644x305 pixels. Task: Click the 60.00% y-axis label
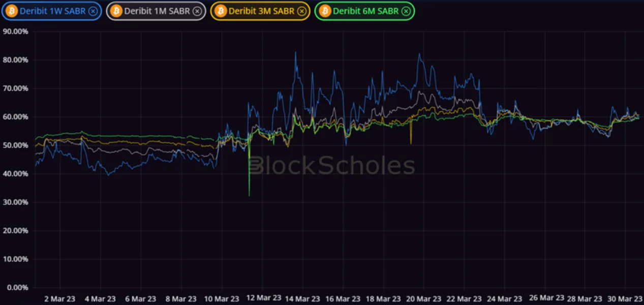[x=15, y=116]
